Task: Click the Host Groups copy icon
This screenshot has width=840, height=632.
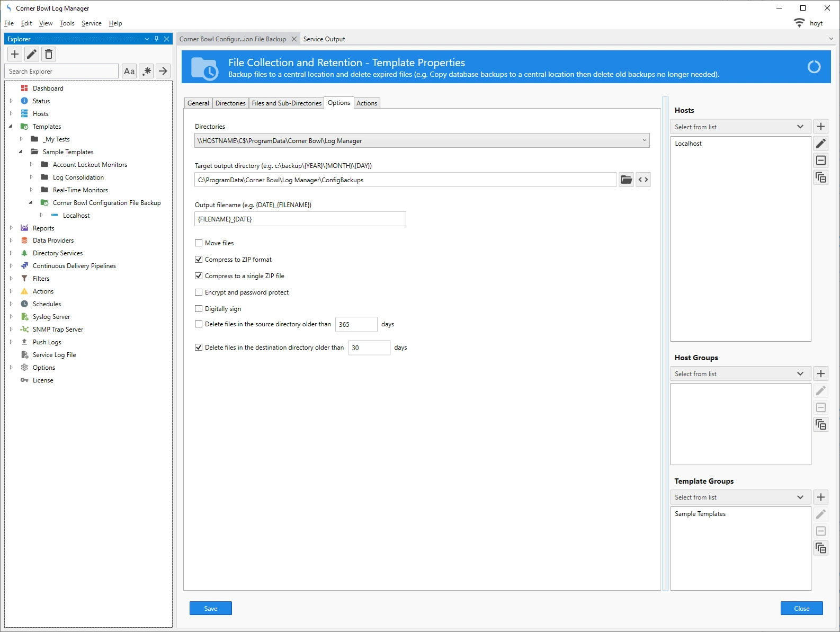Action: (821, 424)
